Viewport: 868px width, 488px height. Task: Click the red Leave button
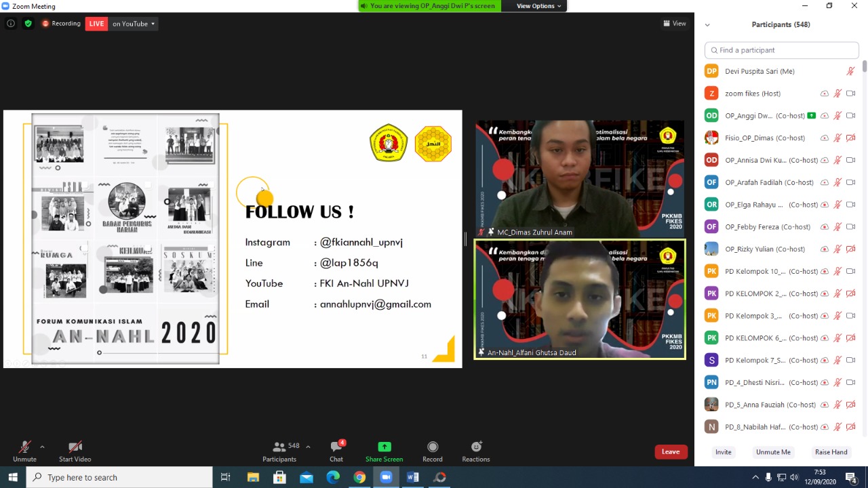670,452
